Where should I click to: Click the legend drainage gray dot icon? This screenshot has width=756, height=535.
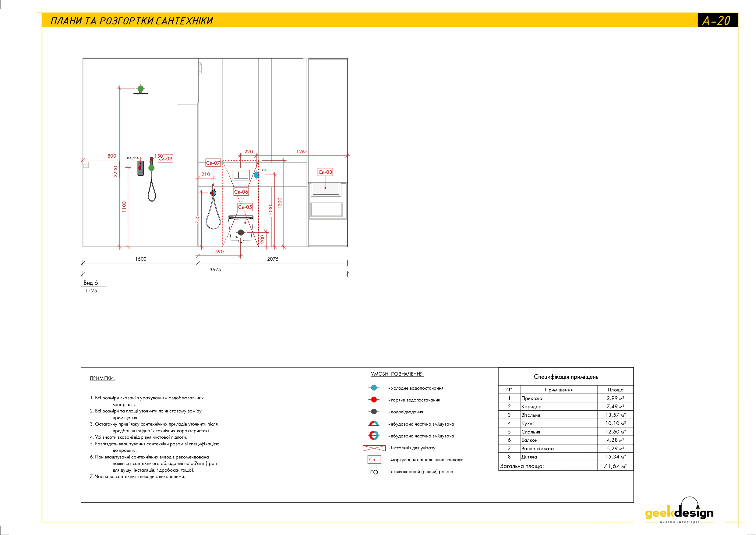[x=374, y=412]
